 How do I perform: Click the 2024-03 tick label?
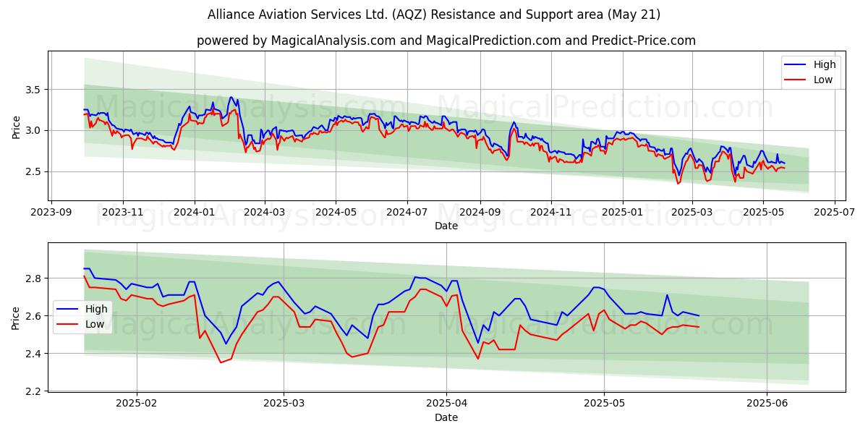pyautogui.click(x=264, y=212)
